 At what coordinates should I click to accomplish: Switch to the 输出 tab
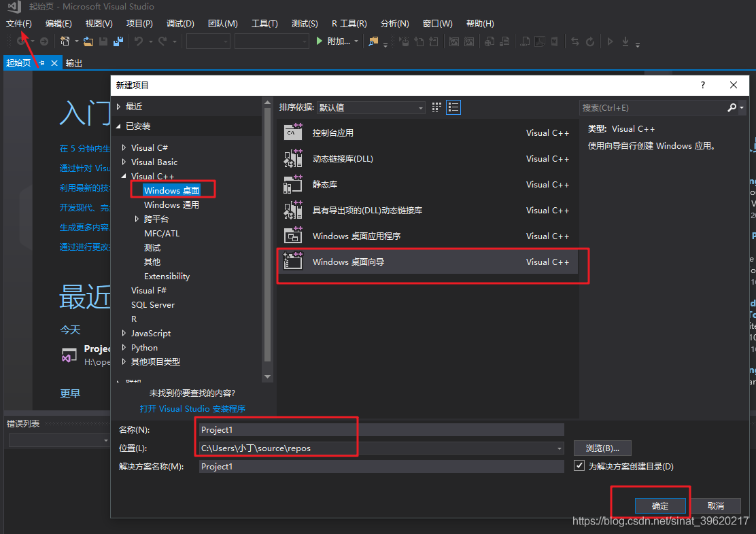point(74,63)
